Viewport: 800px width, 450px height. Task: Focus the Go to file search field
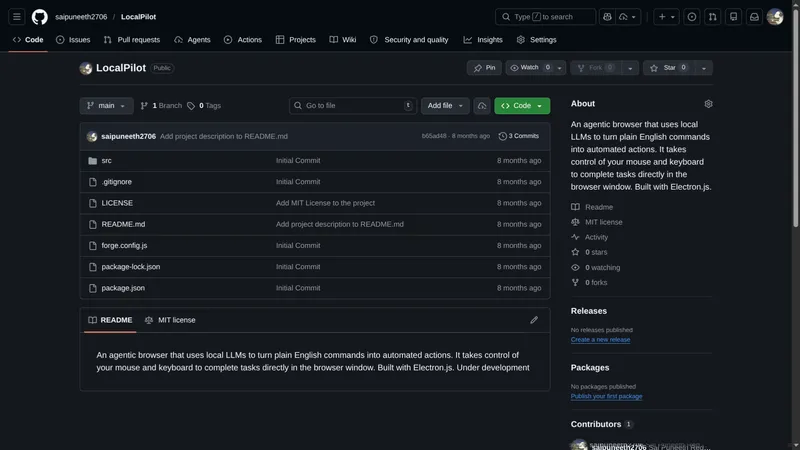tap(353, 106)
